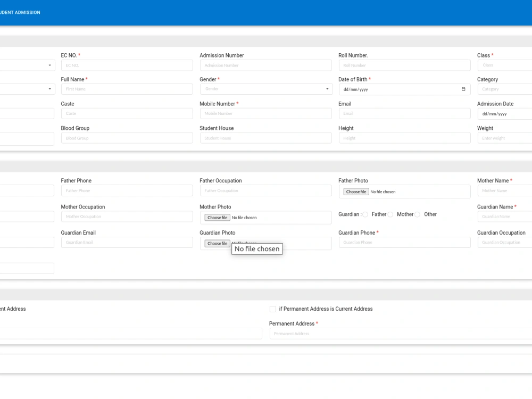Choose file for Guardian Photo
The width and height of the screenshot is (532, 399).
click(x=217, y=243)
